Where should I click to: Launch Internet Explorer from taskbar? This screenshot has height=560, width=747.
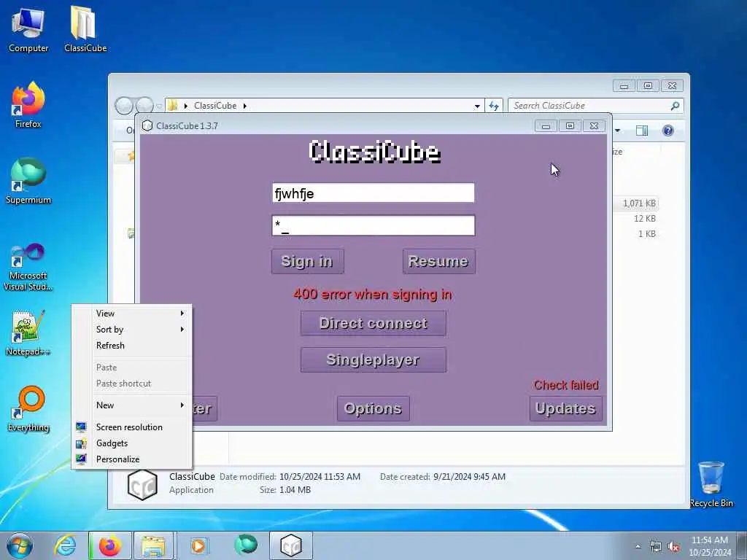click(65, 545)
